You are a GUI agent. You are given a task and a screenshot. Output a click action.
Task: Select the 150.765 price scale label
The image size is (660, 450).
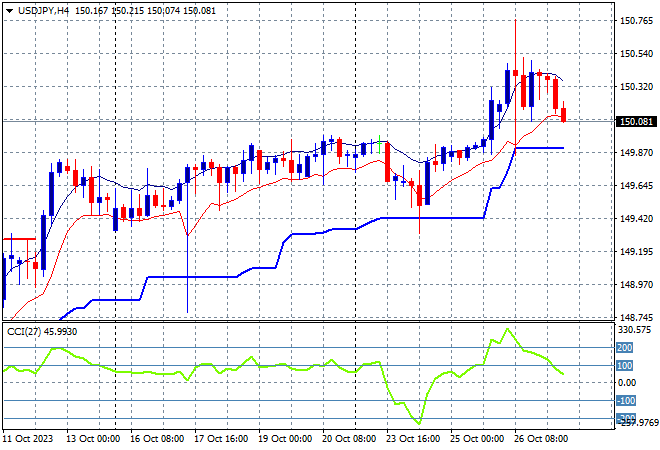[637, 21]
